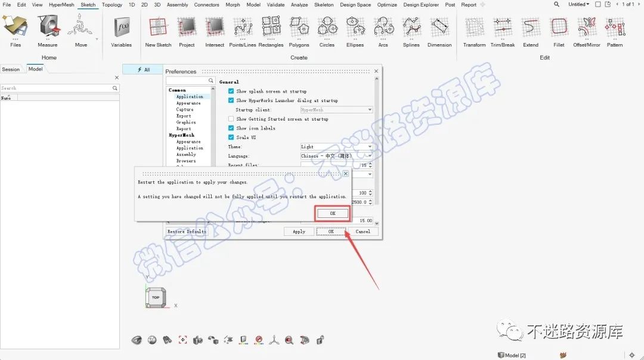Click the eye icon in bottom view toolbar
Screen dimensions: 644x360
pyautogui.click(x=137, y=340)
